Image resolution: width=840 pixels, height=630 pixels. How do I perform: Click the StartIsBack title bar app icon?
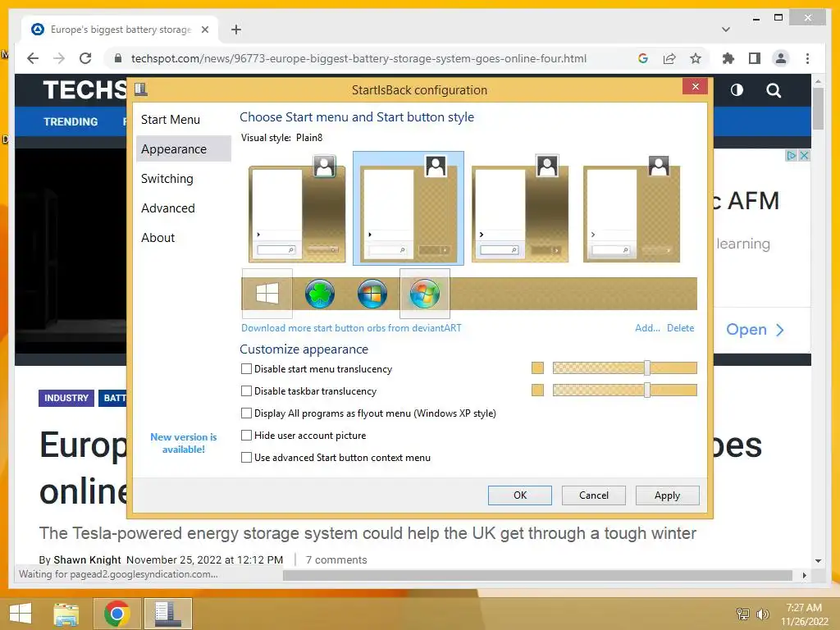[141, 89]
